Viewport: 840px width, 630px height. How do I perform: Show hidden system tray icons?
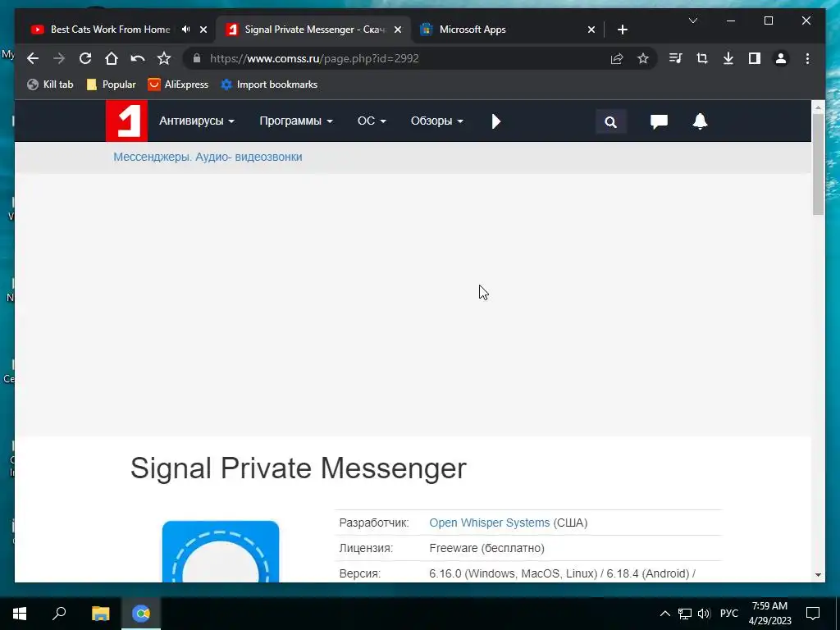pyautogui.click(x=664, y=614)
